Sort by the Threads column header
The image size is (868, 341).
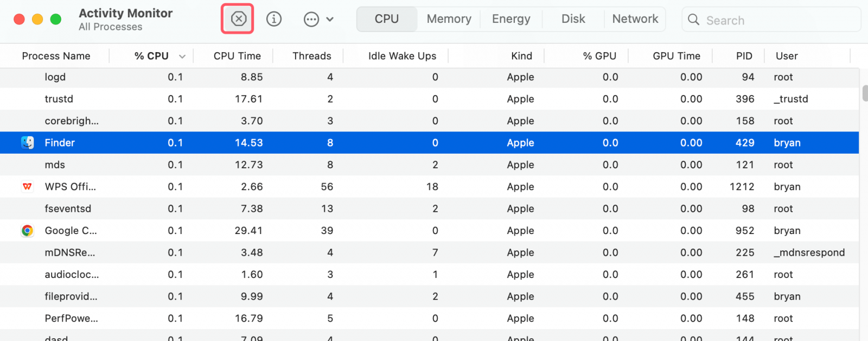[x=311, y=56]
